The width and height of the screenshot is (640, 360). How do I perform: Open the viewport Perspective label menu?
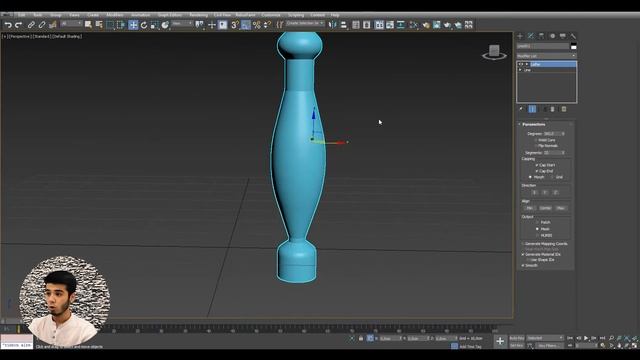click(19, 36)
